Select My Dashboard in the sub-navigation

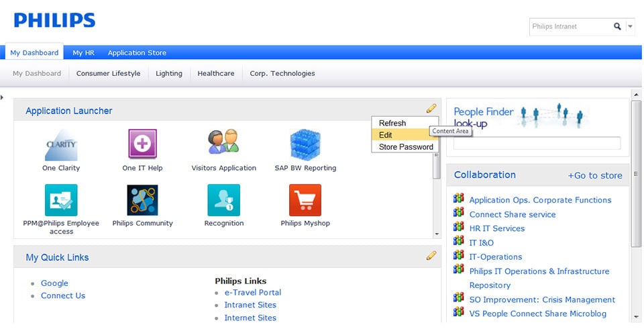[36, 74]
